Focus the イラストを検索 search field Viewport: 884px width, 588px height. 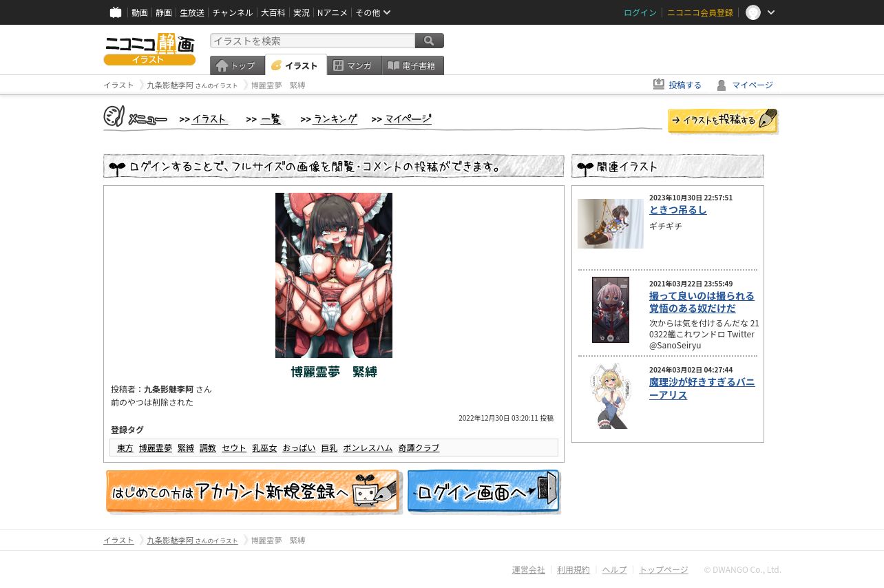pyautogui.click(x=313, y=41)
